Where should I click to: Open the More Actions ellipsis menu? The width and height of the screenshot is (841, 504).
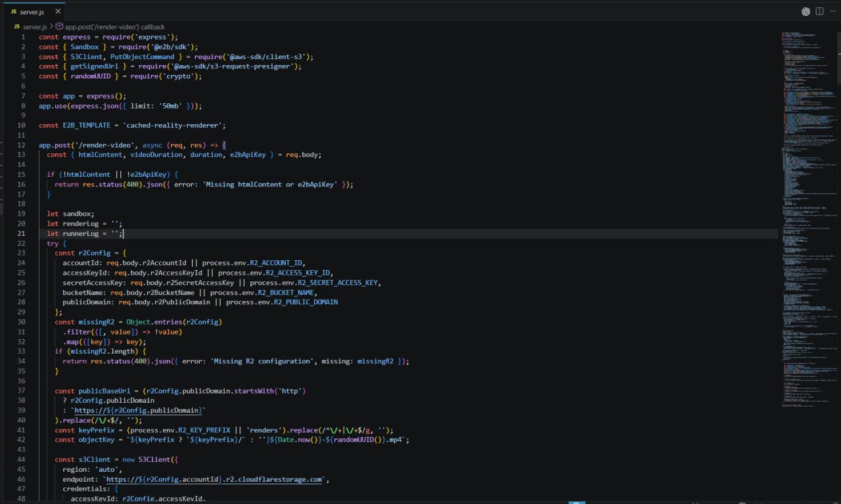pos(832,11)
